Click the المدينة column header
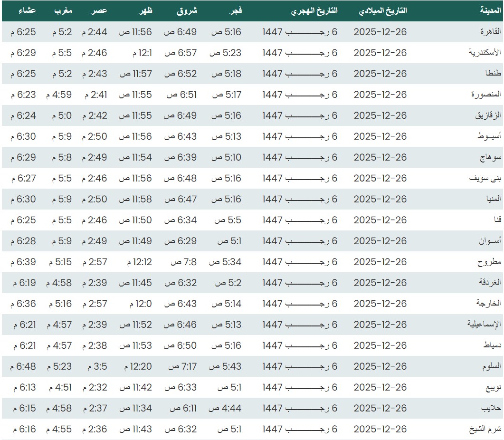The height and width of the screenshot is (440, 504). pos(488,10)
